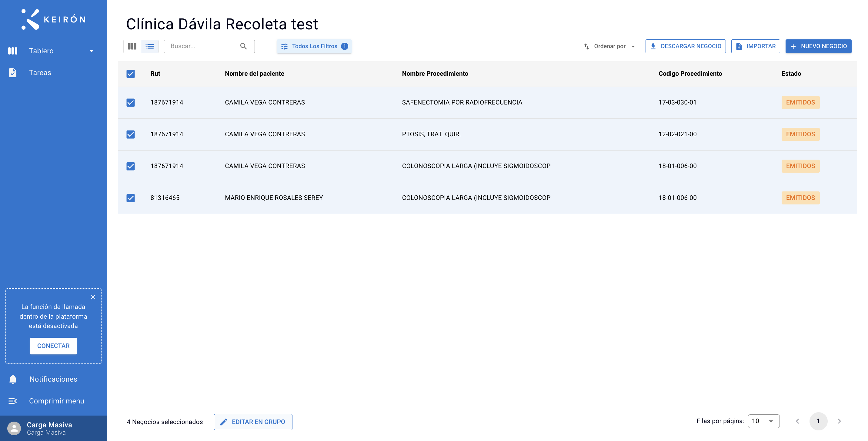Click DESCARGAR NEGOCIO button
Image resolution: width=868 pixels, height=441 pixels.
685,46
